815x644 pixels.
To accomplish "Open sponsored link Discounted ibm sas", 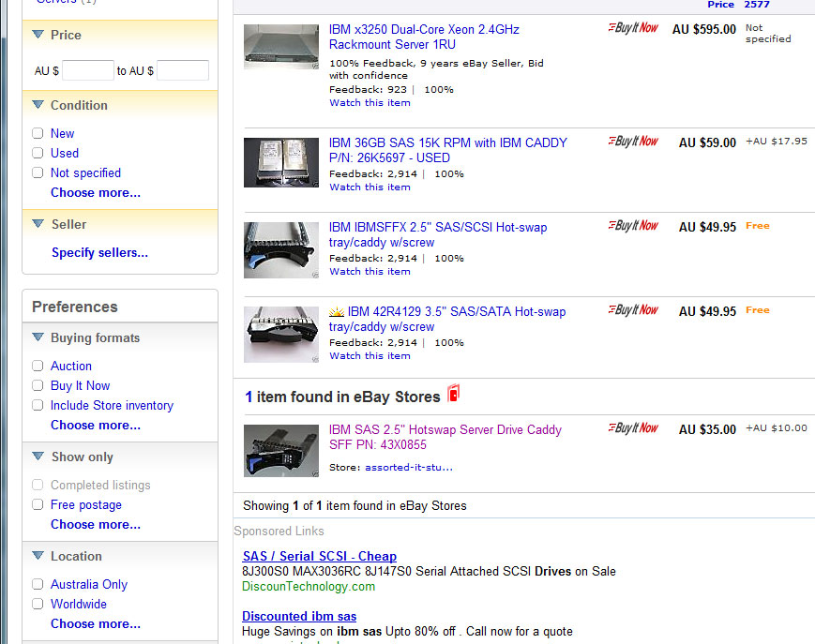I will click(299, 617).
